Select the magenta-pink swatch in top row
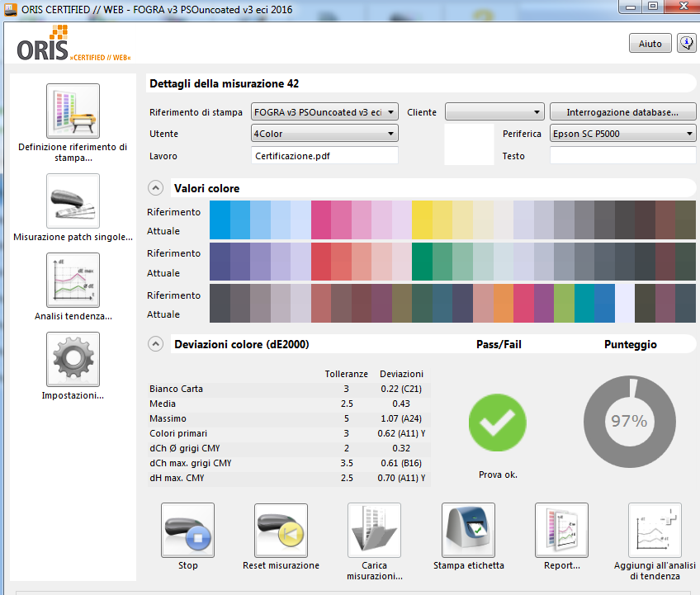The width and height of the screenshot is (700, 595). [321, 220]
